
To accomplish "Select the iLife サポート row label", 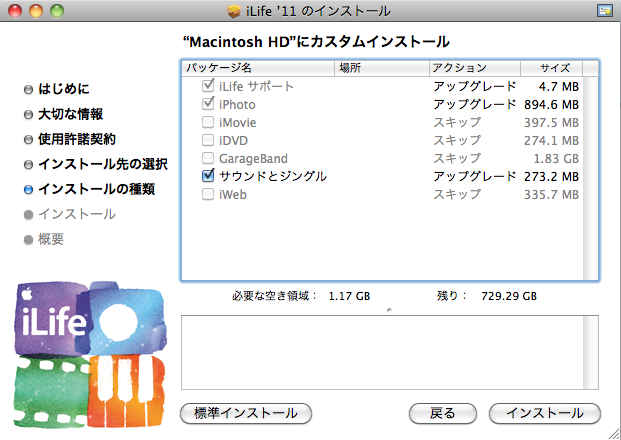I will click(256, 86).
